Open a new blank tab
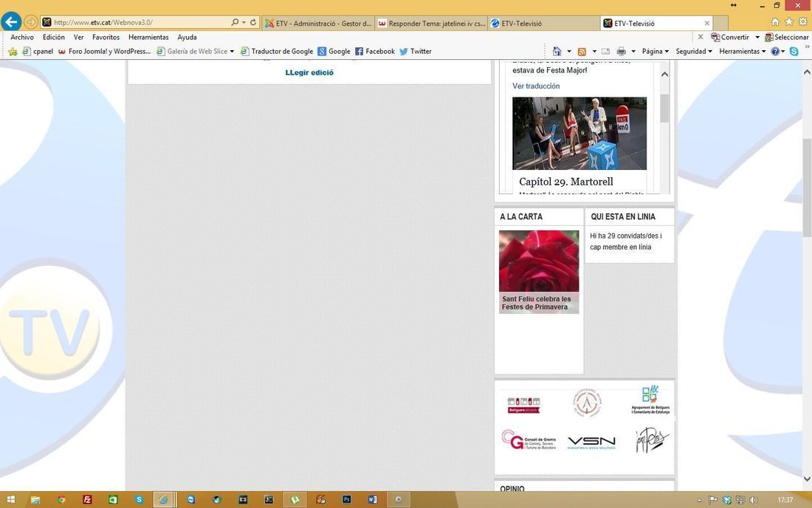This screenshot has height=508, width=812. (721, 24)
